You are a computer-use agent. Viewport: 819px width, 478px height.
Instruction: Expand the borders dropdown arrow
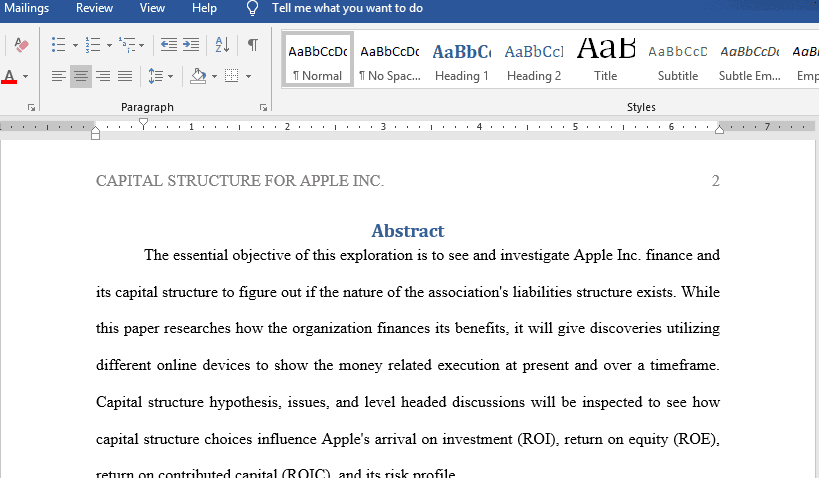247,76
